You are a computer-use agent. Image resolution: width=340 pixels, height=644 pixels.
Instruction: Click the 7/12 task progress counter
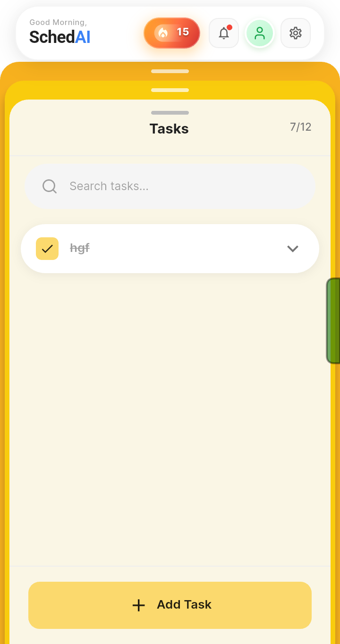pos(301,127)
